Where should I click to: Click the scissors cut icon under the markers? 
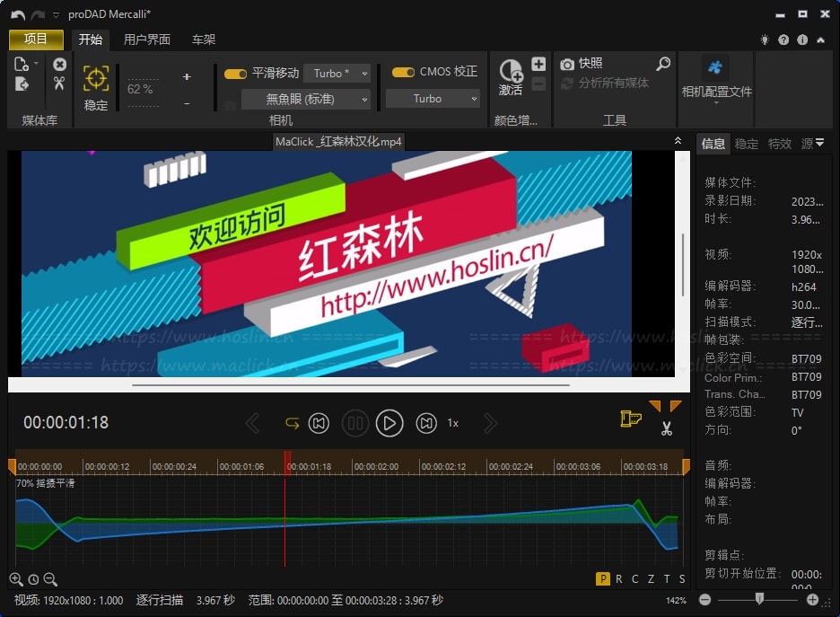[x=667, y=428]
